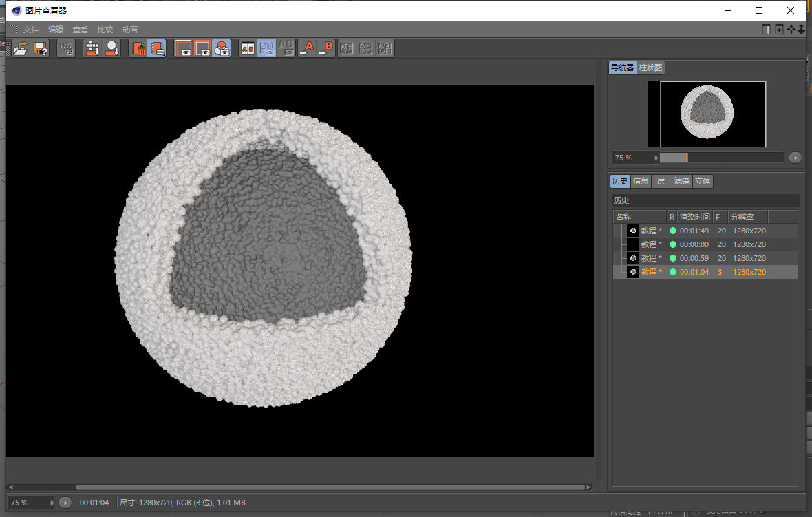812x517 pixels.
Task: Click the round arrow button beside navigator slider
Action: click(x=795, y=158)
